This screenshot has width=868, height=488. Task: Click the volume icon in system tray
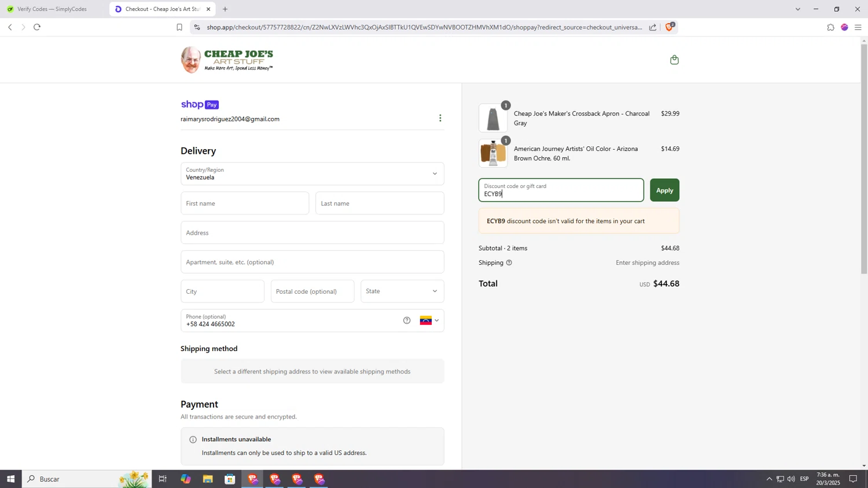tap(791, 479)
